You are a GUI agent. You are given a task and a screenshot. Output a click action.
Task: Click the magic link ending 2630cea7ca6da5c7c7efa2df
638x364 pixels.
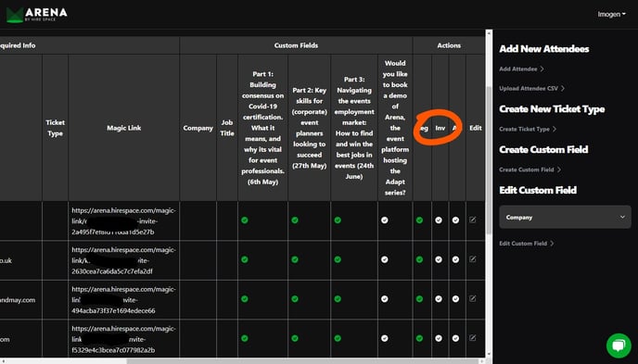tap(123, 260)
